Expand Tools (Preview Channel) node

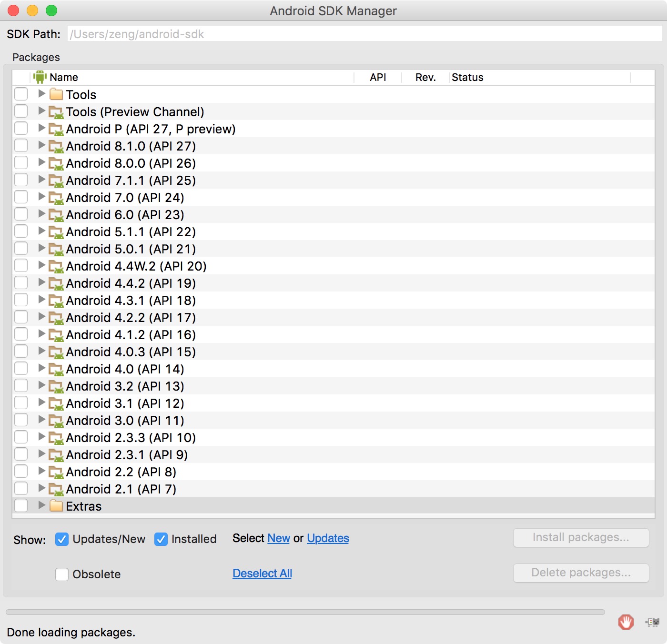[x=41, y=111]
